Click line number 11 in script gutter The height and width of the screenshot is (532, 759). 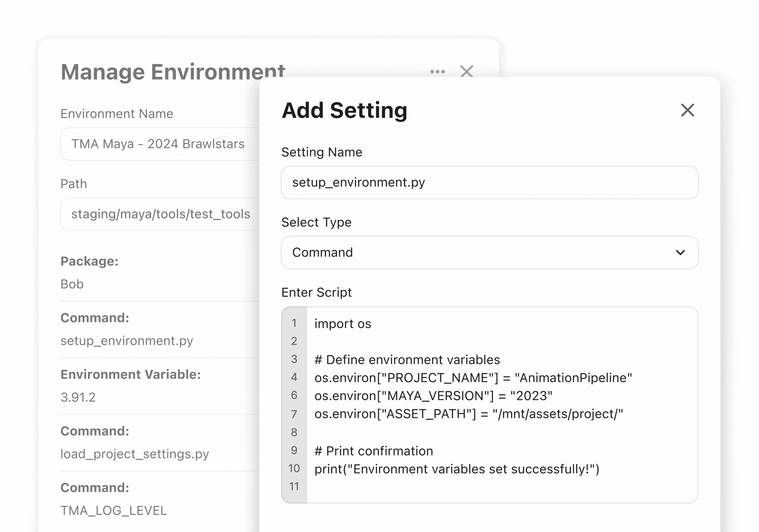click(x=294, y=487)
